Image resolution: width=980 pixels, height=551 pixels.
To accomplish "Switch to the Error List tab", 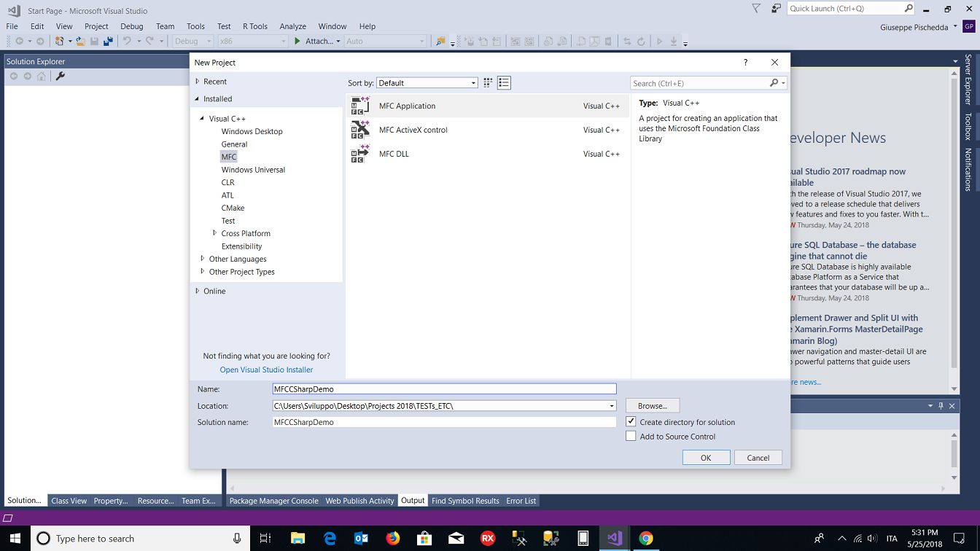I will (x=521, y=501).
